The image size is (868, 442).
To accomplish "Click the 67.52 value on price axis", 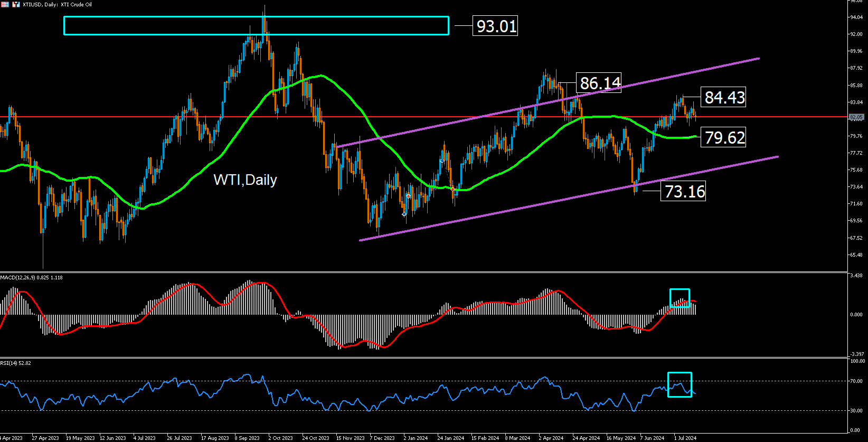I will [856, 238].
